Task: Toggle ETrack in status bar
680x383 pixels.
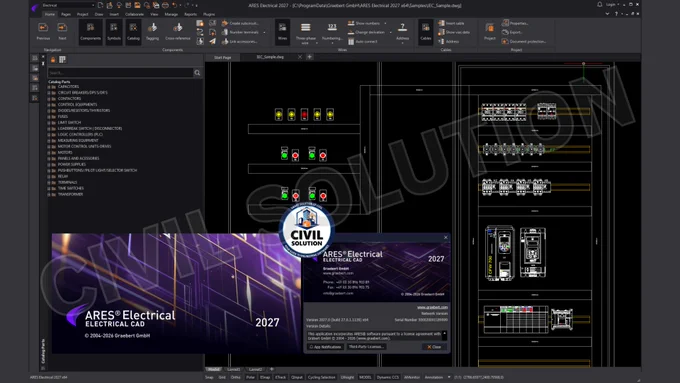Action: 281,377
